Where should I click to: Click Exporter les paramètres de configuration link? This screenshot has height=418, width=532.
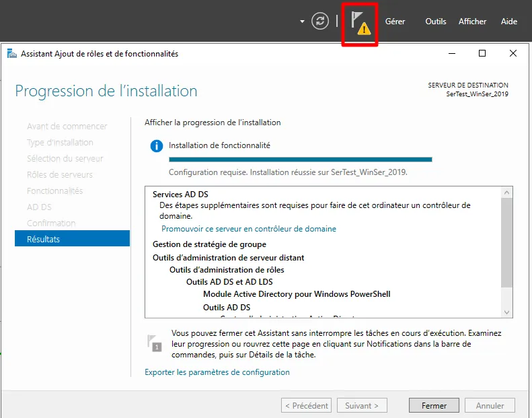[217, 372]
